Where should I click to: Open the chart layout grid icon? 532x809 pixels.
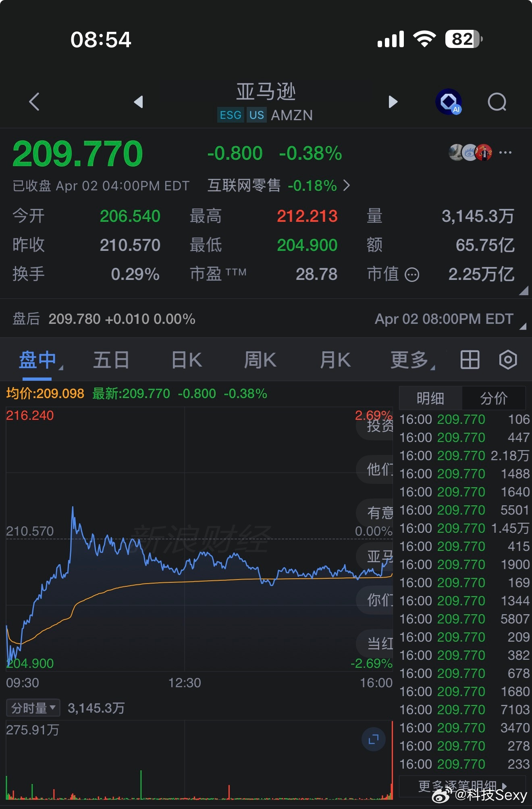click(x=470, y=360)
